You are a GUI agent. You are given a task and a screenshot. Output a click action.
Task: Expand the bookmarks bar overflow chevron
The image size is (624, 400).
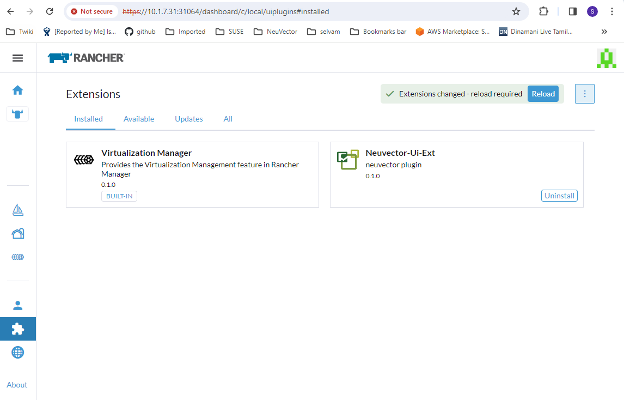pyautogui.click(x=604, y=31)
